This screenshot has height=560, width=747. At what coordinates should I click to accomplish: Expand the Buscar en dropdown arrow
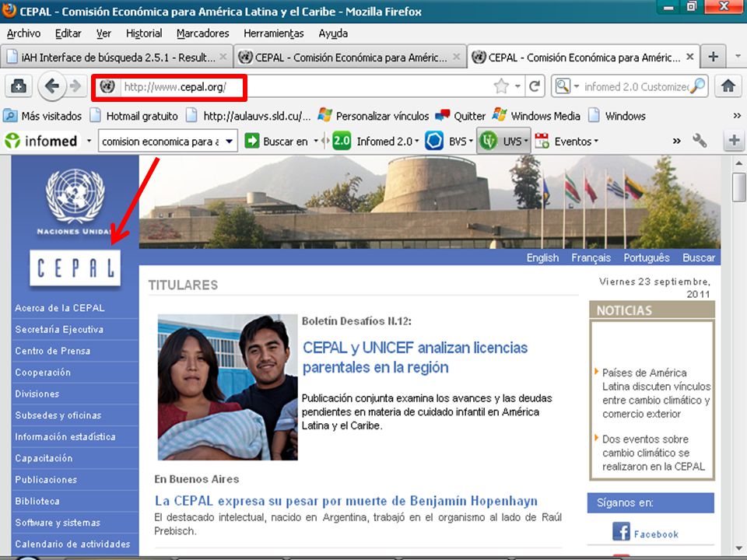(x=315, y=141)
